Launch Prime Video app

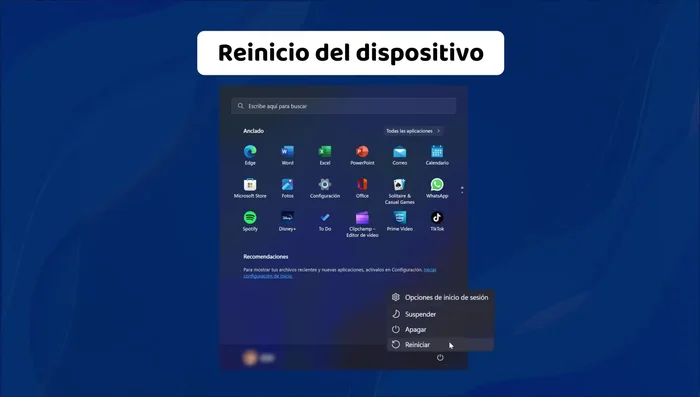(400, 221)
